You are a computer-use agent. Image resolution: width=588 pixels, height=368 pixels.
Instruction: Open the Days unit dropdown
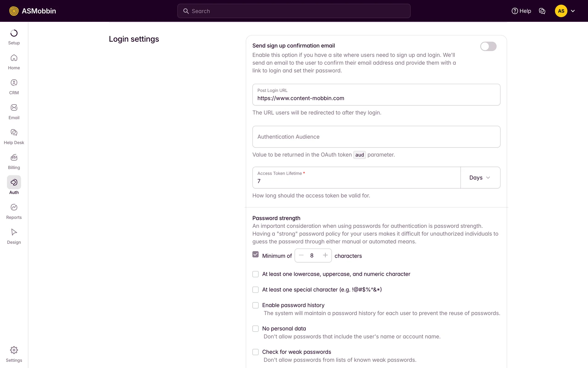(x=480, y=178)
